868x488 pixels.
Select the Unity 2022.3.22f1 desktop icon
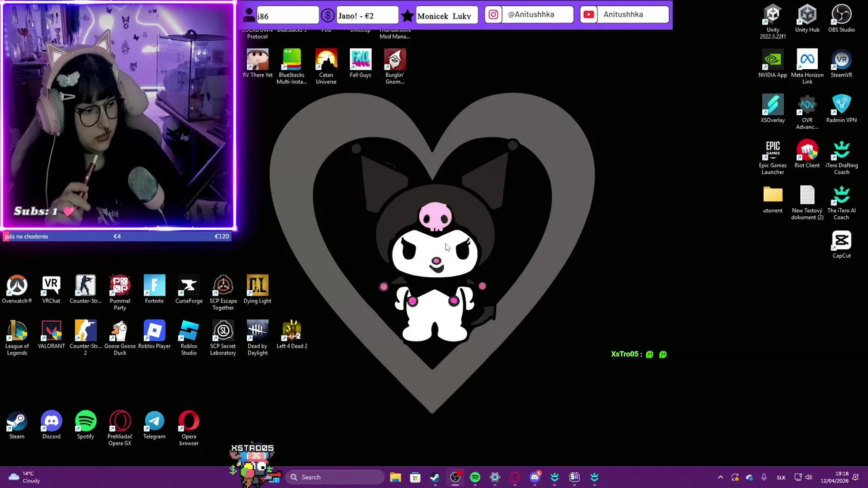[772, 22]
